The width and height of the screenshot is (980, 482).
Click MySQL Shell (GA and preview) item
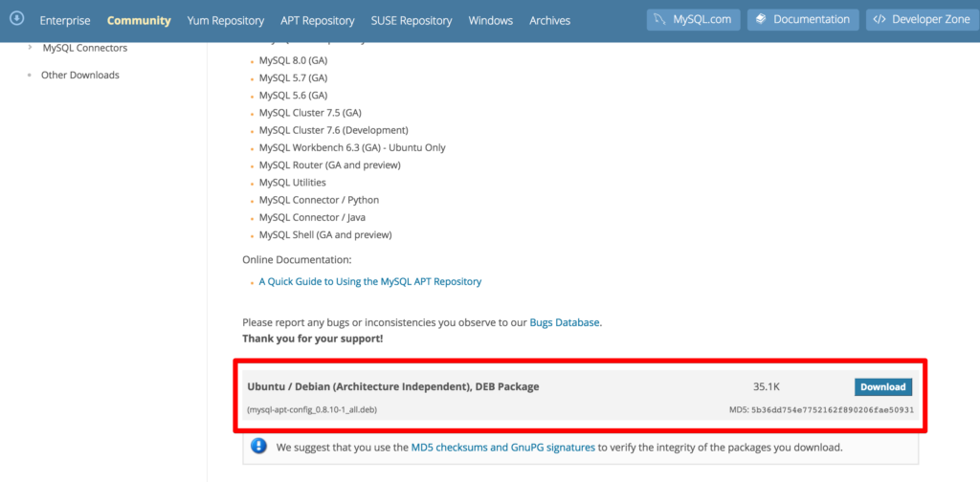[x=325, y=235]
